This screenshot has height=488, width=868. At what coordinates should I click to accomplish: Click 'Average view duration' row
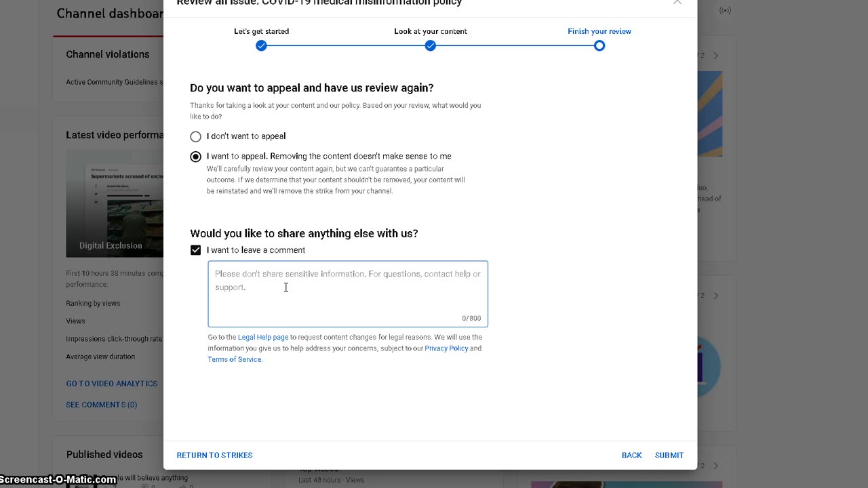(100, 357)
